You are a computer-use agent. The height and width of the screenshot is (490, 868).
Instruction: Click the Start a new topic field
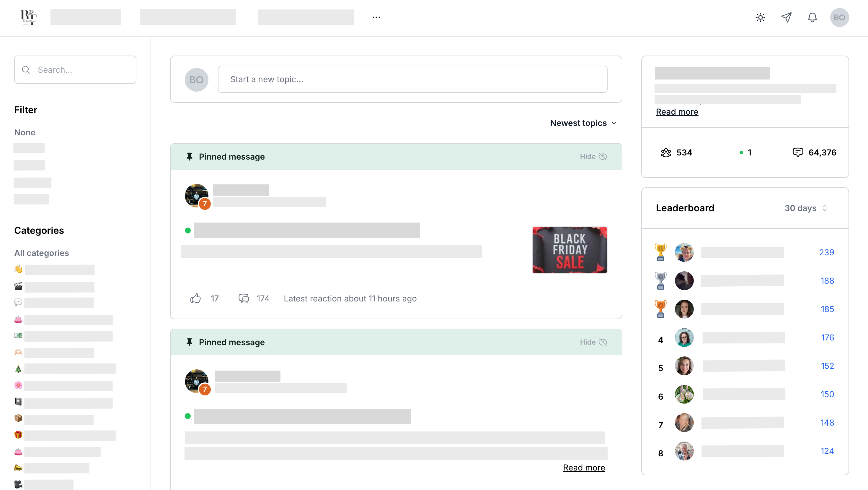[x=412, y=79]
